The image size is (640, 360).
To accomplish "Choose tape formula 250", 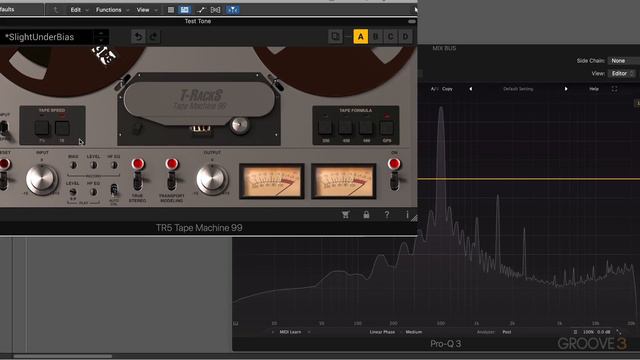I will pyautogui.click(x=325, y=128).
